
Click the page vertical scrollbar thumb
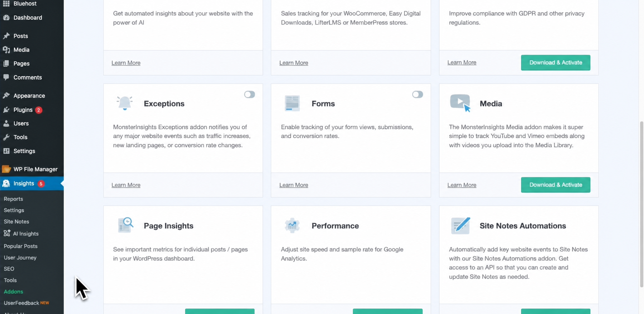point(641,204)
